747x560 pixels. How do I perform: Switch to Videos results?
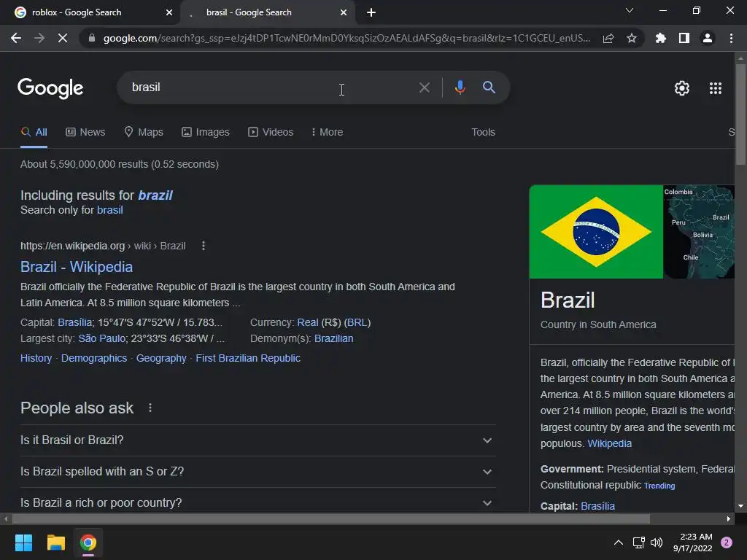271,133
